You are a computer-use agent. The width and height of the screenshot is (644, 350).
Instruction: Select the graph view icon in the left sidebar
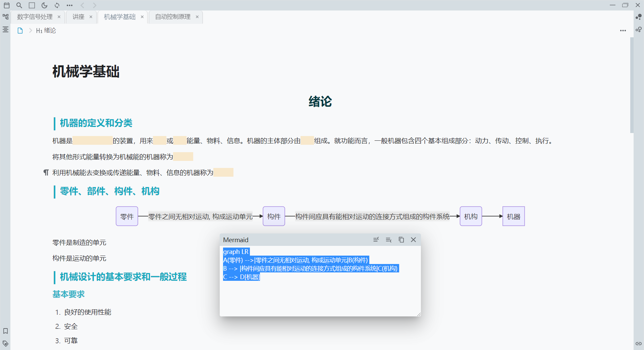5,16
